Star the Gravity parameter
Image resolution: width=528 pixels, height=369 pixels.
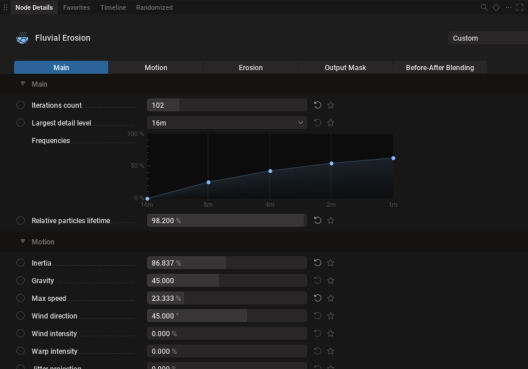[331, 280]
